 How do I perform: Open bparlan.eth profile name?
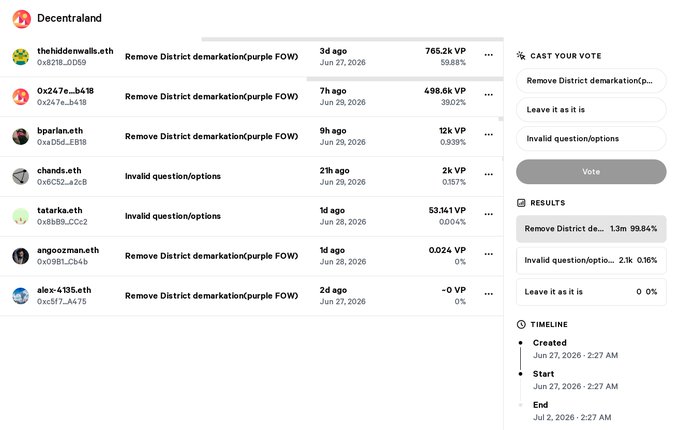[60, 130]
